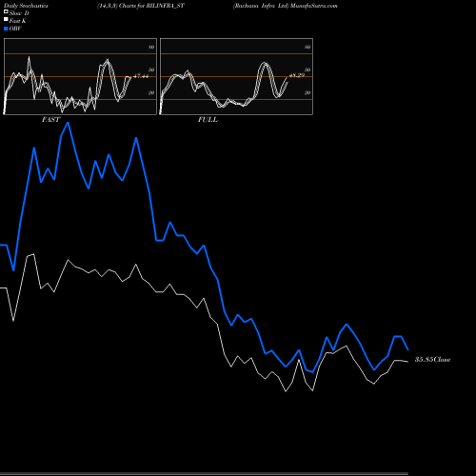Click the Fast K legend swatch
This screenshot has width=476, height=476.
tap(6, 20)
